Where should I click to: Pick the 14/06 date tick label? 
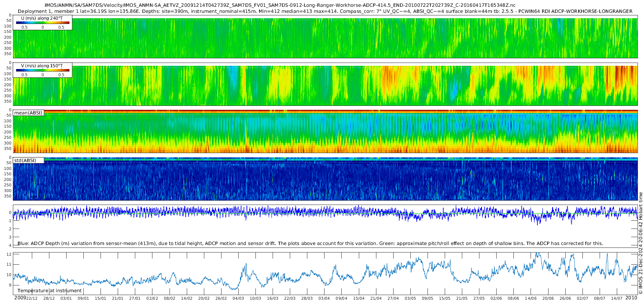531,298
